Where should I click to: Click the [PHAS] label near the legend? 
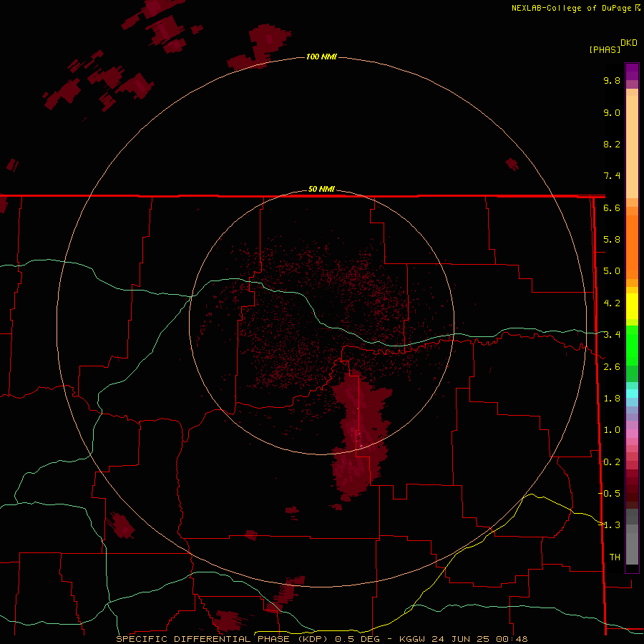click(605, 49)
